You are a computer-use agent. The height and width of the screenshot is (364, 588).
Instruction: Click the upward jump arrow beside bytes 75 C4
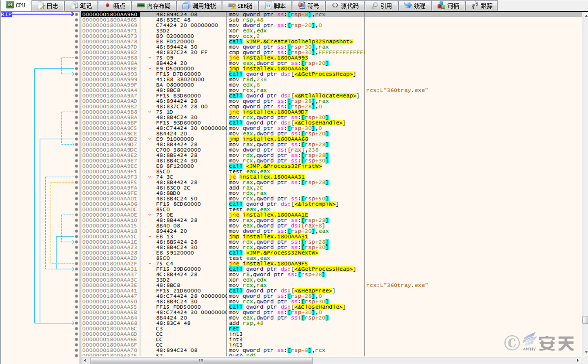coord(150,264)
